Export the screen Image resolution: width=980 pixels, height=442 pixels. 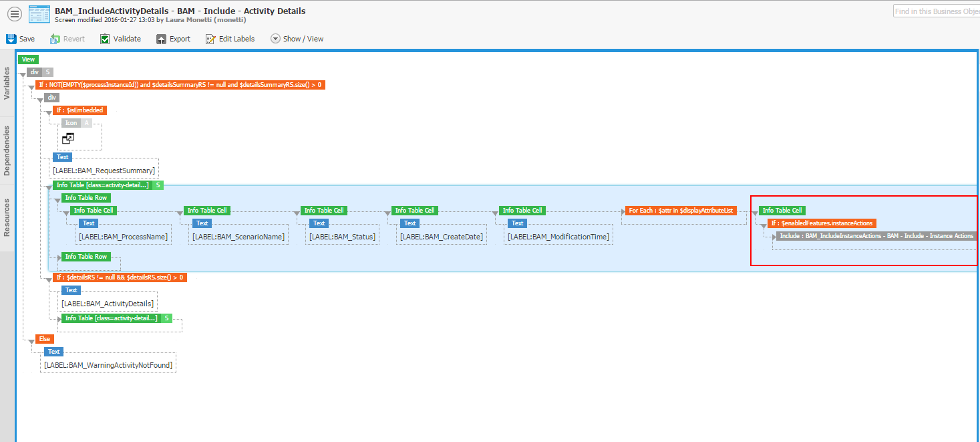(174, 39)
